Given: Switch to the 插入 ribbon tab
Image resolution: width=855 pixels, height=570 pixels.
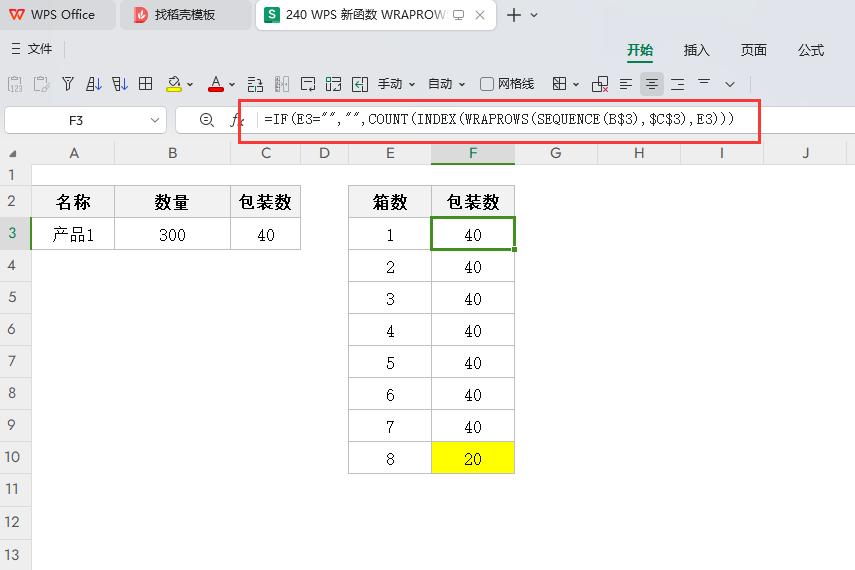Looking at the screenshot, I should click(696, 50).
